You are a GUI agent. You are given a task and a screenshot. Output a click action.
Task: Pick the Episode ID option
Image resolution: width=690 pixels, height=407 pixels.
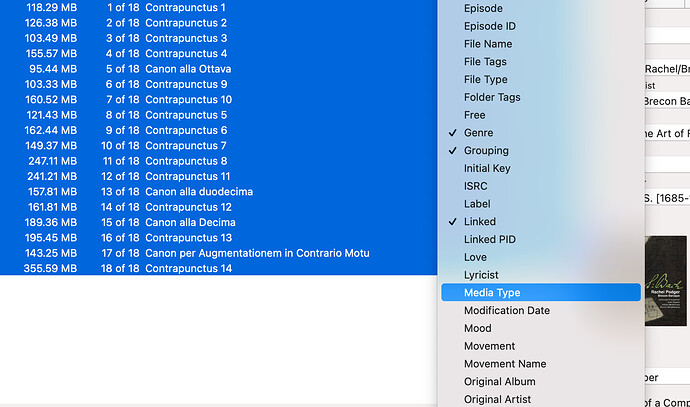pyautogui.click(x=490, y=26)
